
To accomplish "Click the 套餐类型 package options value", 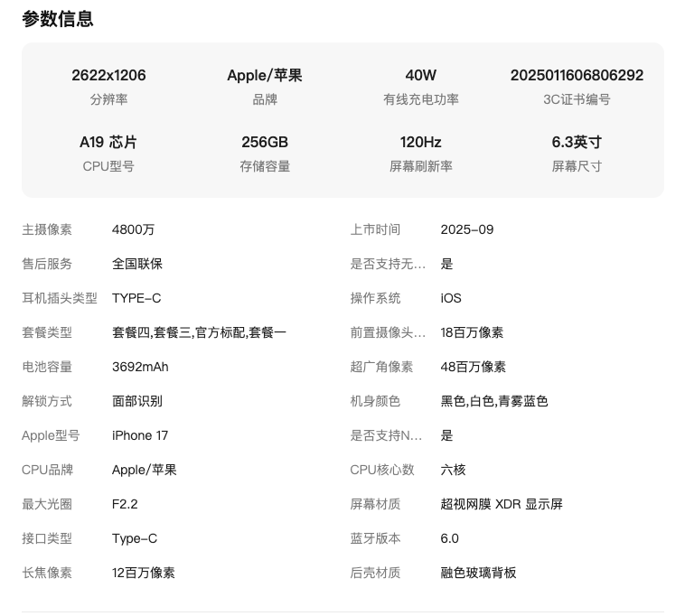I will pos(199,332).
